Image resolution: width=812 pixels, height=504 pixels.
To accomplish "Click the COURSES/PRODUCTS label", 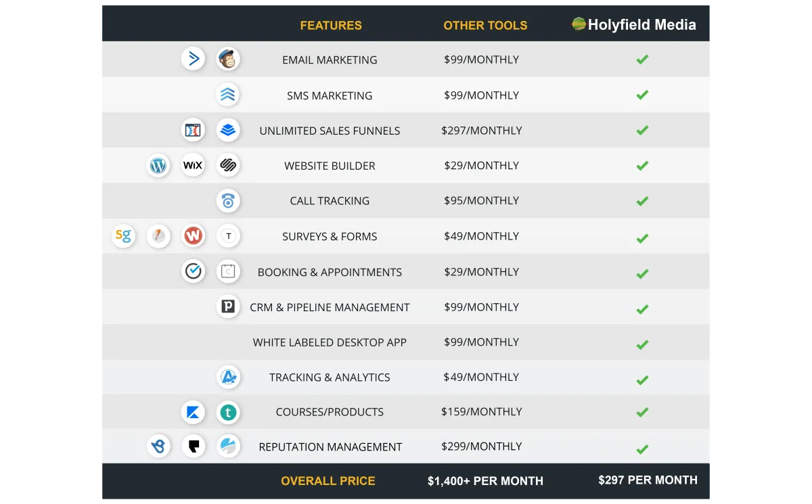I will point(330,412).
